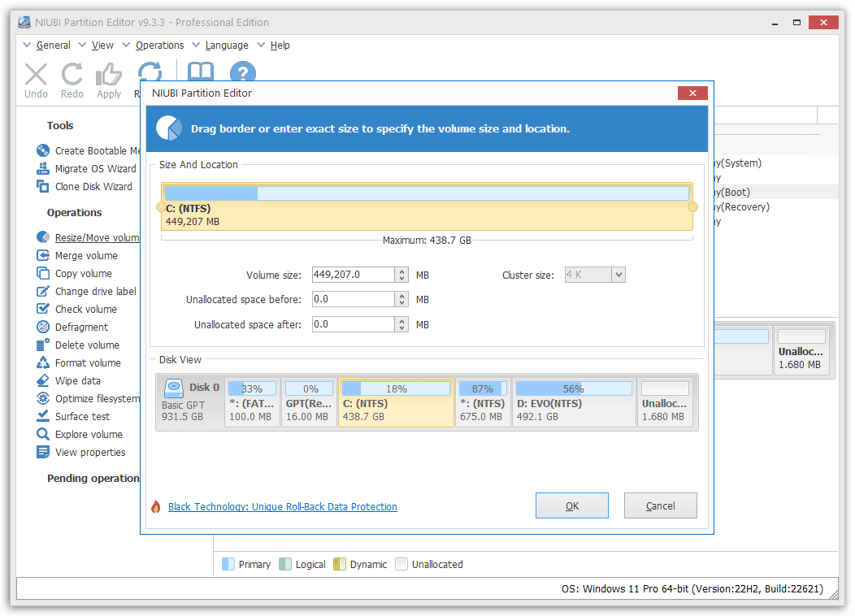Click the Unallocated space after field
Screen dimensions: 855x616
coord(354,324)
